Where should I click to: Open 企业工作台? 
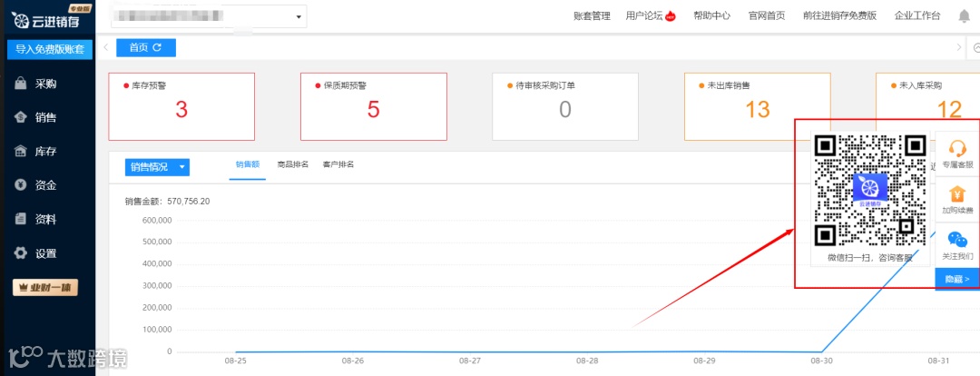[917, 16]
